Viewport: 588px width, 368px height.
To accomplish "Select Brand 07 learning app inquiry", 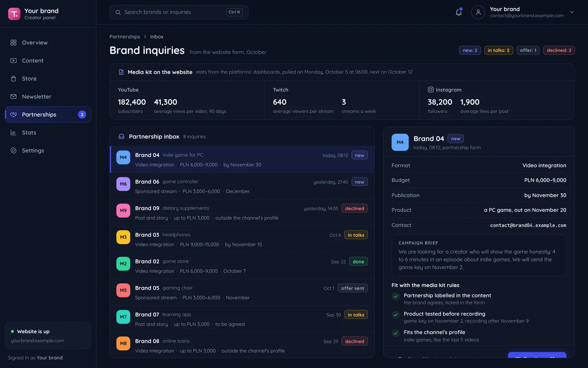I will click(242, 319).
